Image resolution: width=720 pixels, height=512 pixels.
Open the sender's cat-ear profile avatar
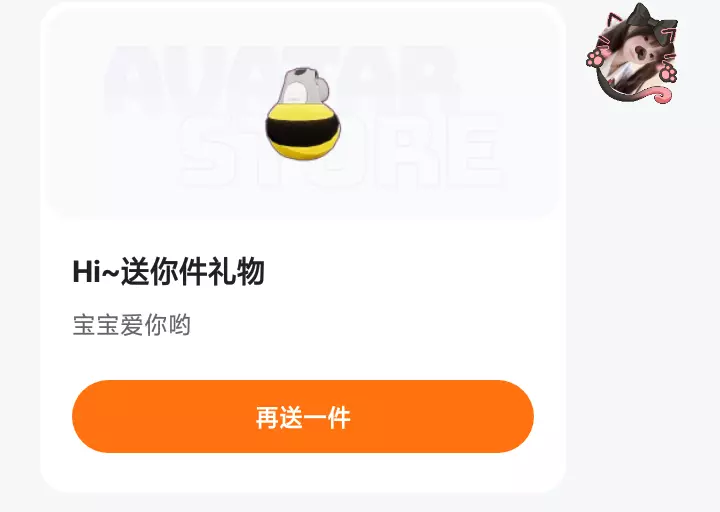632,53
